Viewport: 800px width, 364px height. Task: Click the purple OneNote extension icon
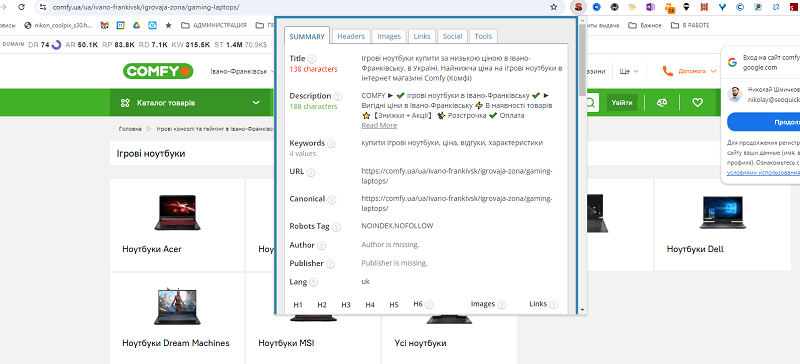[650, 8]
